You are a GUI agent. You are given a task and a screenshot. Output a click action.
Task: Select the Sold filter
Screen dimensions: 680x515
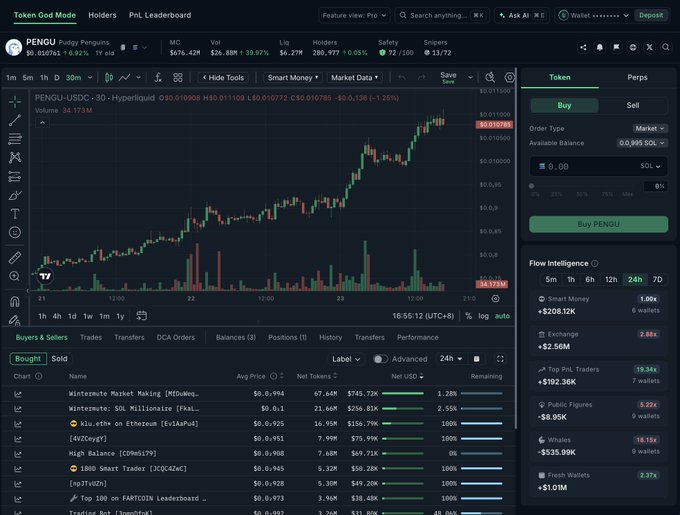pos(59,359)
